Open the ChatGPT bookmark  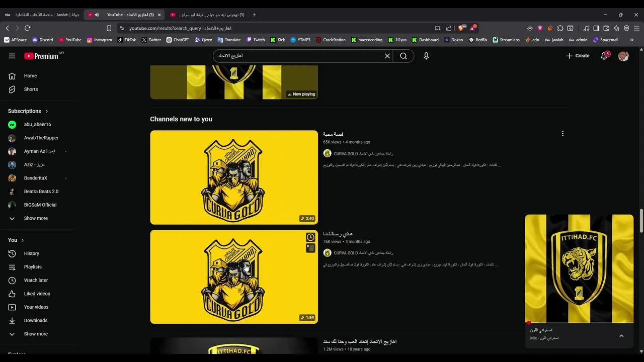[178, 40]
